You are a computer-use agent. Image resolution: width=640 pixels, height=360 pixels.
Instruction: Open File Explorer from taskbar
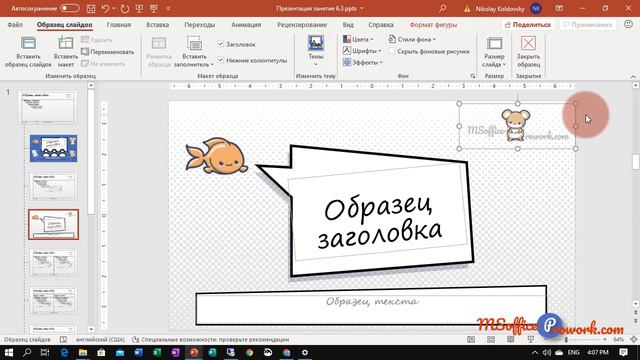pos(82,352)
